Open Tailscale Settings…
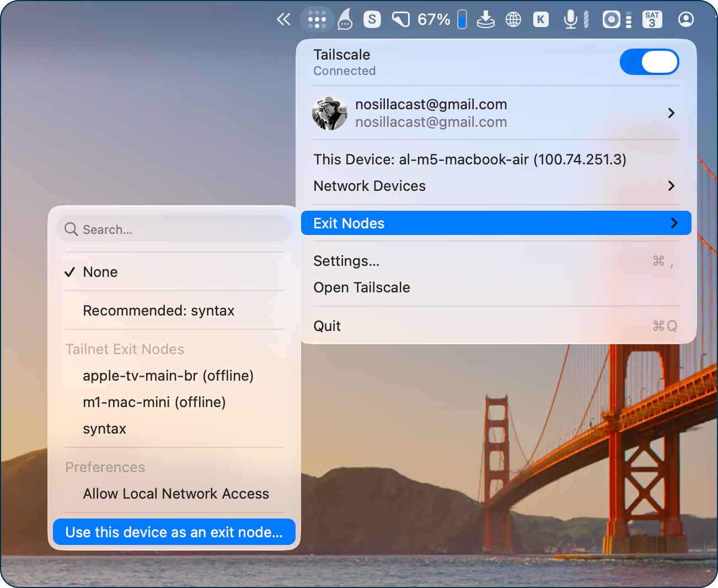718x588 pixels. [496, 261]
